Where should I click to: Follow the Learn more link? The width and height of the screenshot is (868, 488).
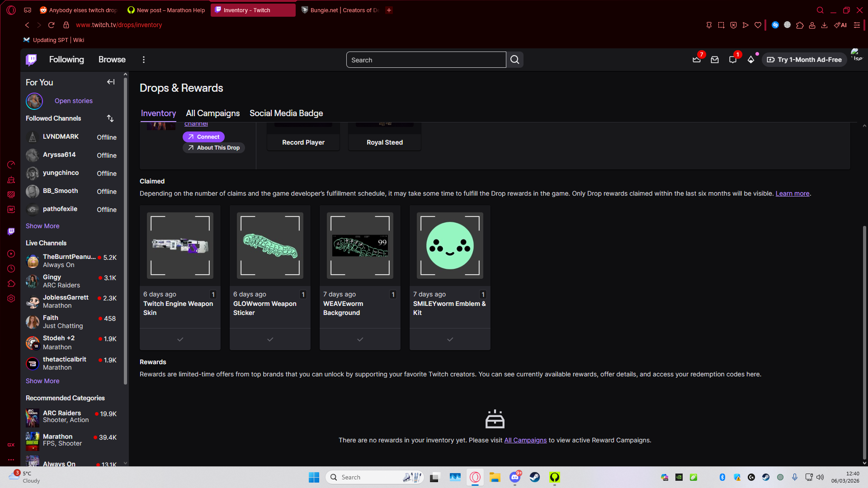[x=792, y=193]
